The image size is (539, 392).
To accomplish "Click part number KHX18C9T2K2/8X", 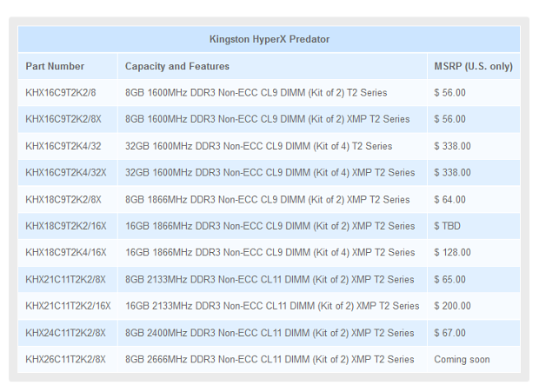I will pos(63,199).
